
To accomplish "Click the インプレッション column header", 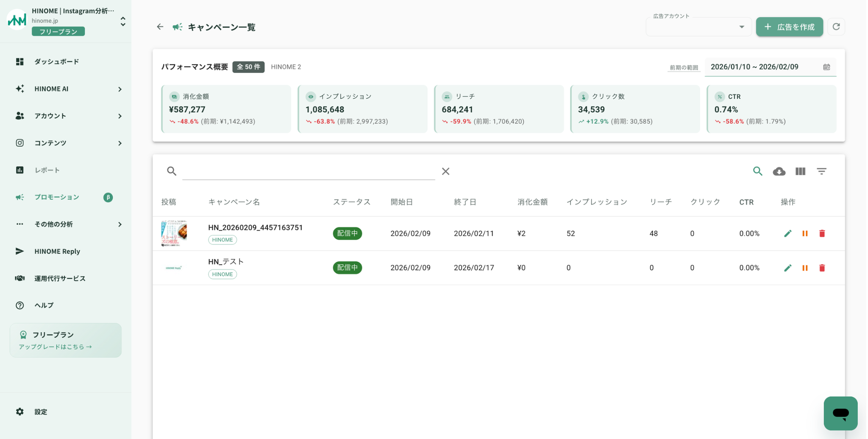I will point(597,202).
